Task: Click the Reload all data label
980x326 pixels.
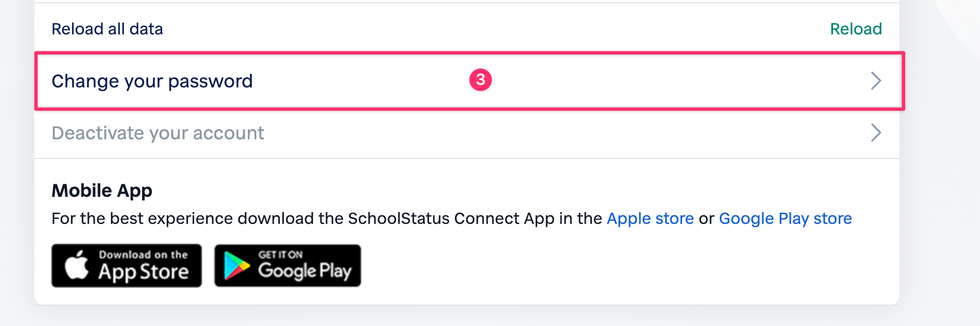Action: point(107,29)
